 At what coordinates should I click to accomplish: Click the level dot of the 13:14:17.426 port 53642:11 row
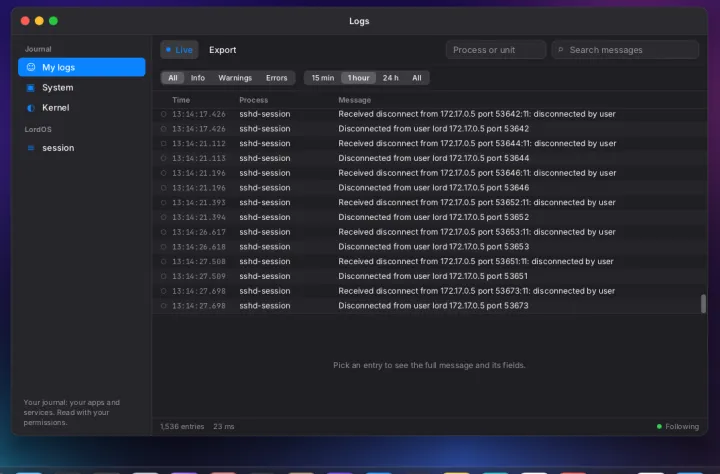tap(163, 114)
